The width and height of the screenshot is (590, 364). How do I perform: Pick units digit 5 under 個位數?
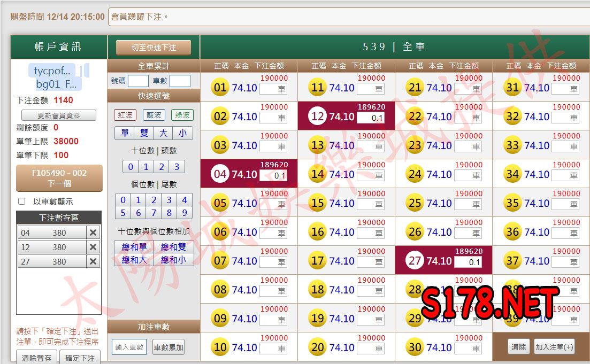pyautogui.click(x=123, y=213)
